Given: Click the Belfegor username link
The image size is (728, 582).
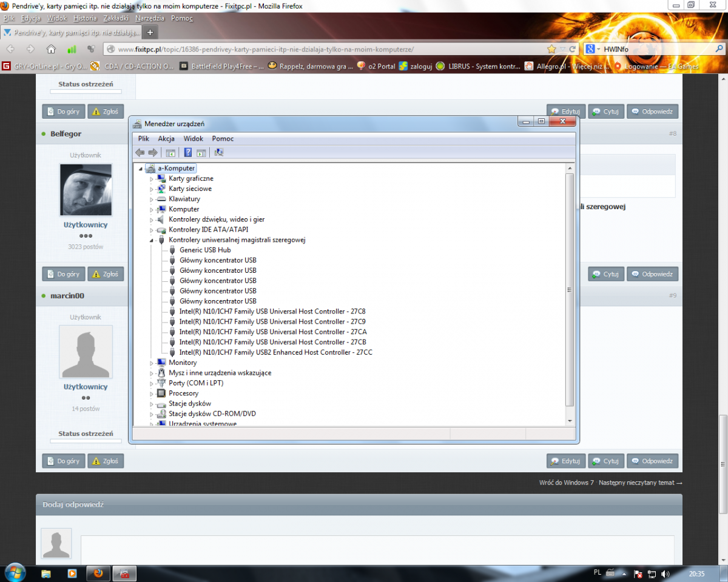Looking at the screenshot, I should pyautogui.click(x=66, y=133).
